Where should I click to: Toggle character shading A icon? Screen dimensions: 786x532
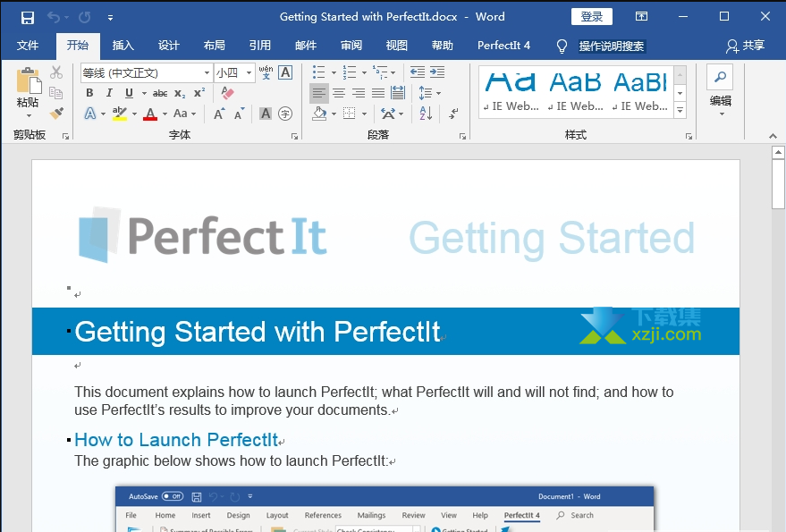tap(266, 114)
